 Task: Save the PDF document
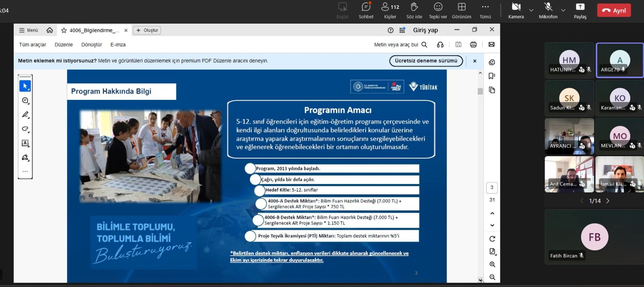(x=458, y=45)
